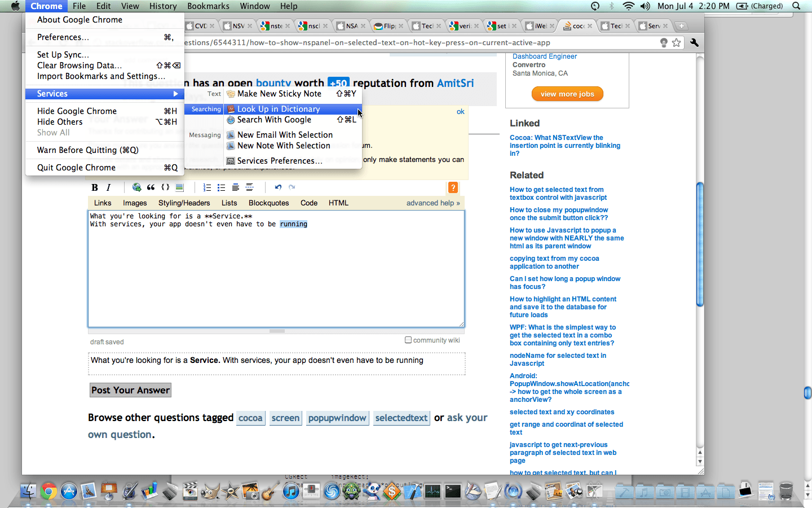Open Google Chrome from the Dock
The width and height of the screenshot is (812, 508).
48,491
